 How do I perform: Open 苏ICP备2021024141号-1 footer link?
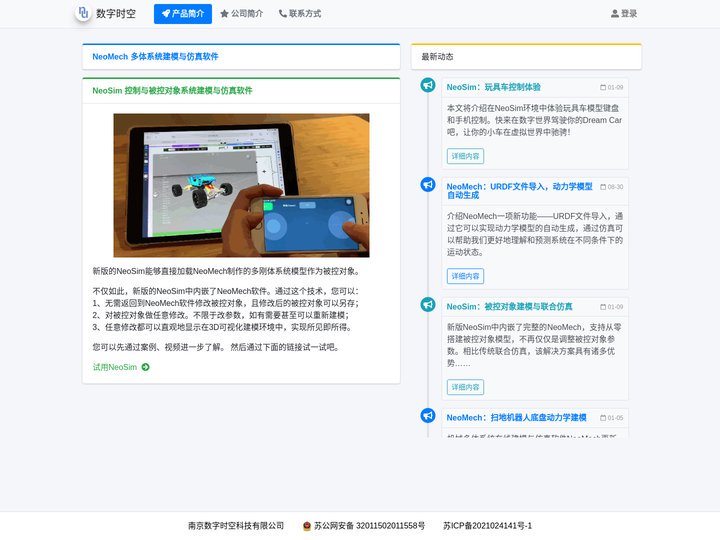[487, 526]
